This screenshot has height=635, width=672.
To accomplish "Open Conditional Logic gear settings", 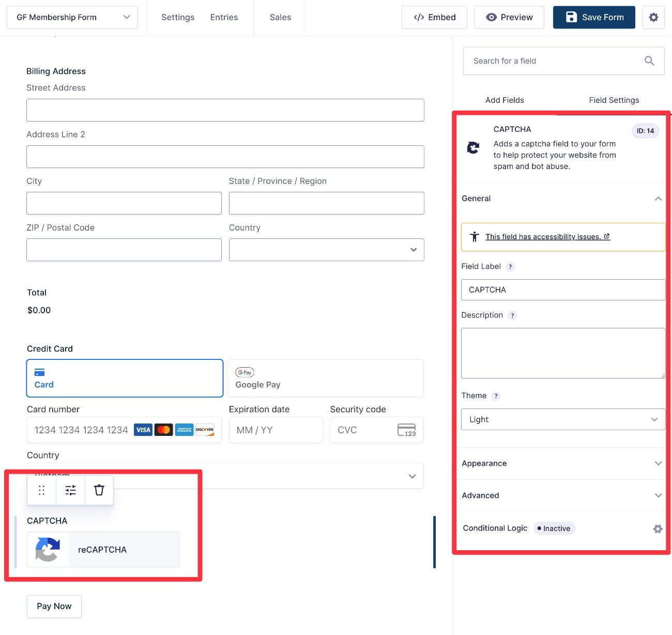I will (x=658, y=528).
